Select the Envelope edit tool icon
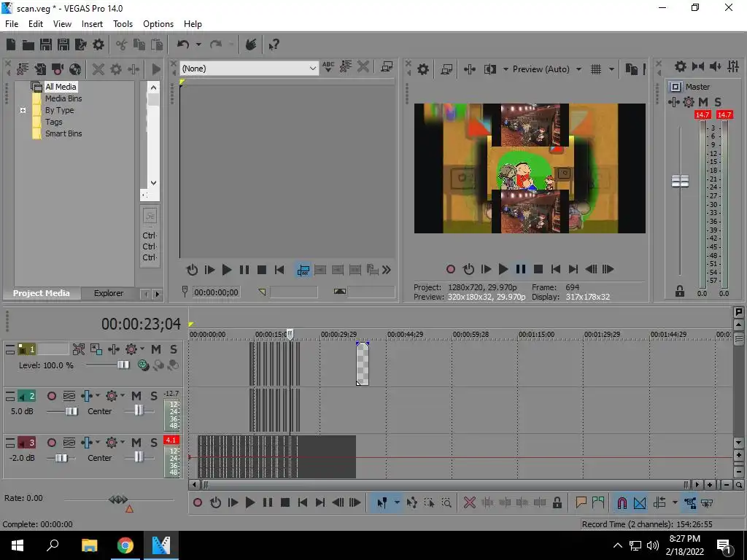 tap(412, 502)
